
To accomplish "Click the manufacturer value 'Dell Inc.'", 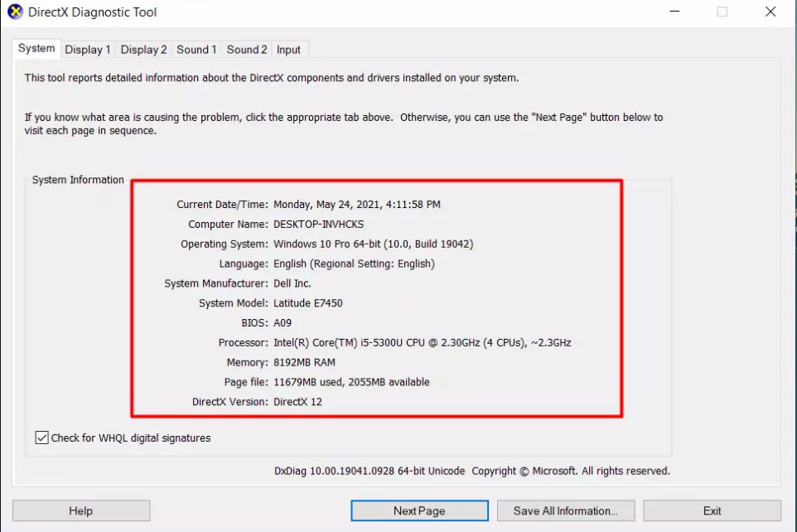I will pyautogui.click(x=292, y=283).
